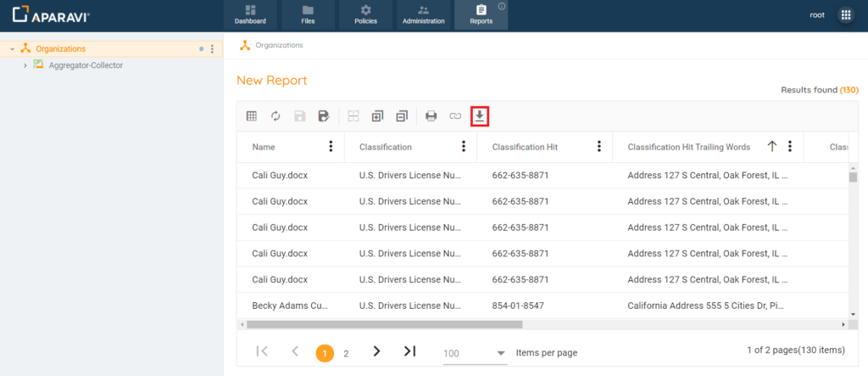The image size is (868, 376).
Task: Select page 1 in pagination
Action: click(325, 353)
